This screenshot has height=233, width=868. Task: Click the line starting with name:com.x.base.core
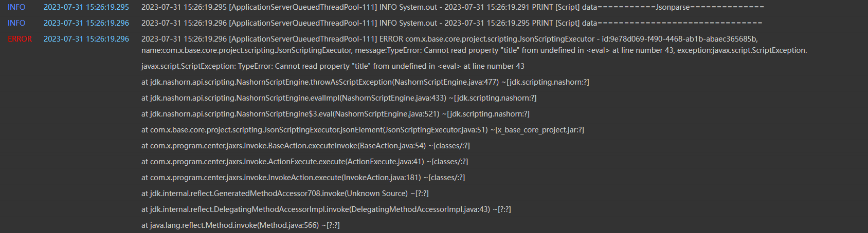[474, 50]
